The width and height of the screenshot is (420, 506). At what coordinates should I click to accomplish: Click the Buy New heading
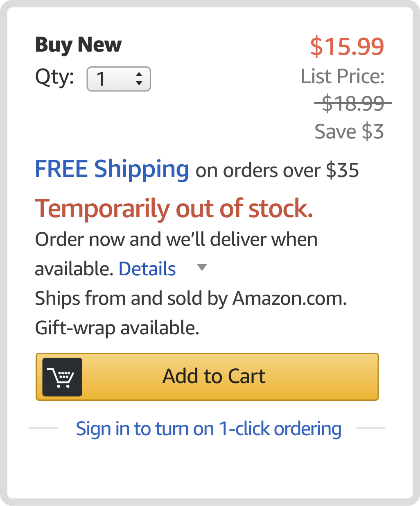78,45
